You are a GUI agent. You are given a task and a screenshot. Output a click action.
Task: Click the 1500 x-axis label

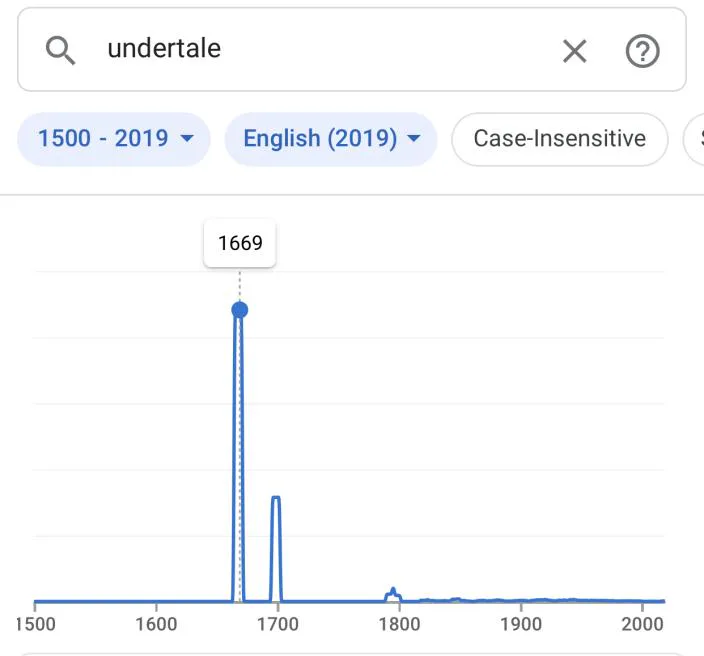(35, 625)
